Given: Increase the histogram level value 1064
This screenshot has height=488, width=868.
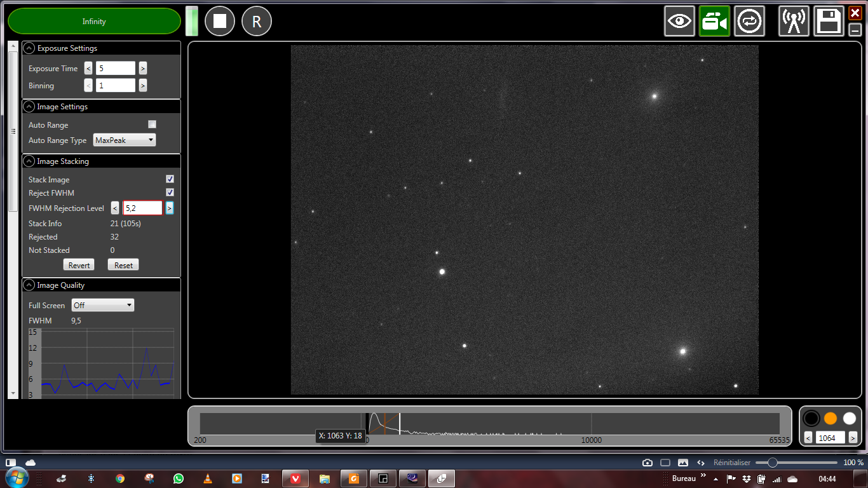Looking at the screenshot, I should 853,438.
